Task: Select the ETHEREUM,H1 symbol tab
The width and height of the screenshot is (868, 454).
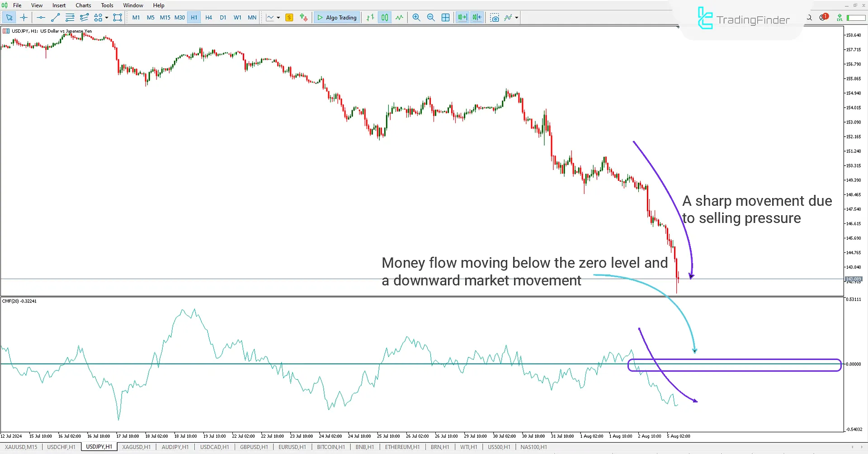Action: (x=401, y=447)
